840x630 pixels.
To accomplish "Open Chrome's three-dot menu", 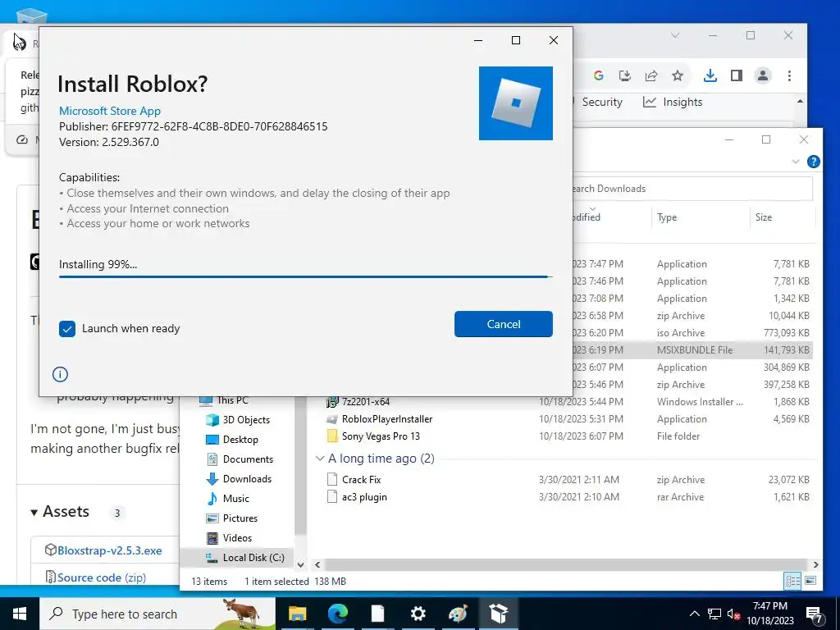I will (789, 75).
